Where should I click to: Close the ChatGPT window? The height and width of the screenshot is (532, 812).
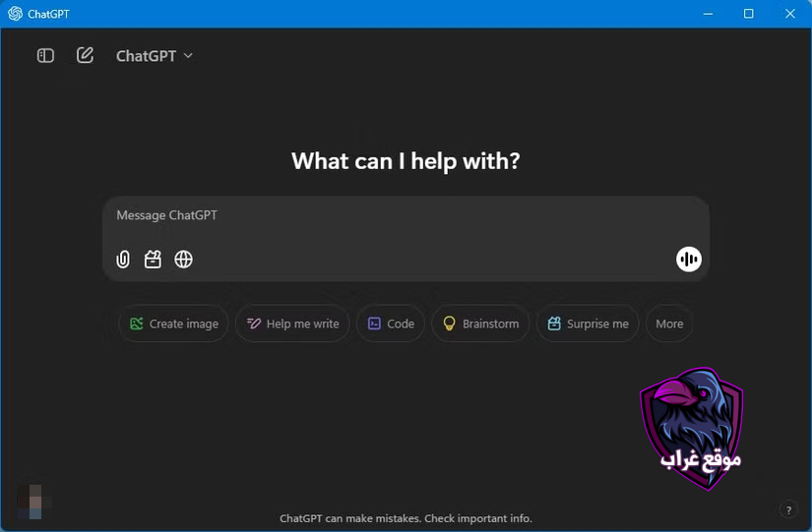(789, 14)
